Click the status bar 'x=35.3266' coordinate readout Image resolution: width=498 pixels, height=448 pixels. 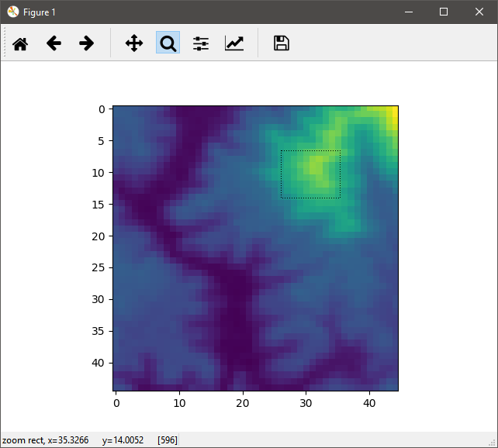click(68, 440)
